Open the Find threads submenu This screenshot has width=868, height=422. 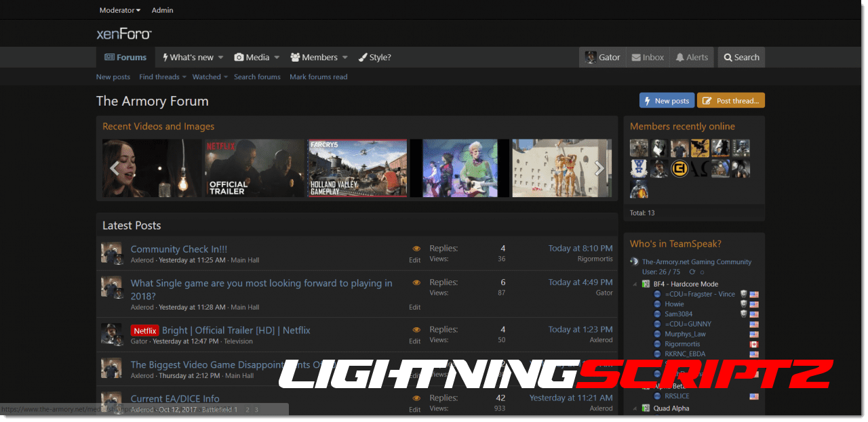(x=163, y=77)
